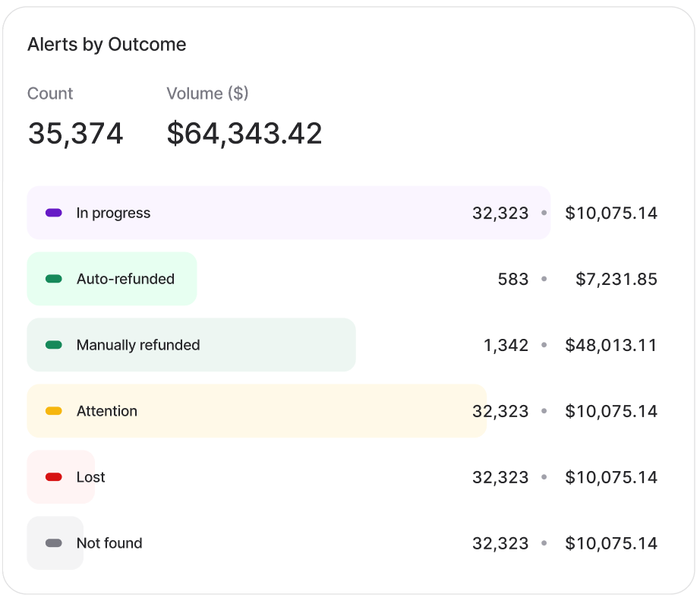Click the Auto-refunded amount $7,231.85
Viewport: 700px width, 601px height.
click(616, 279)
